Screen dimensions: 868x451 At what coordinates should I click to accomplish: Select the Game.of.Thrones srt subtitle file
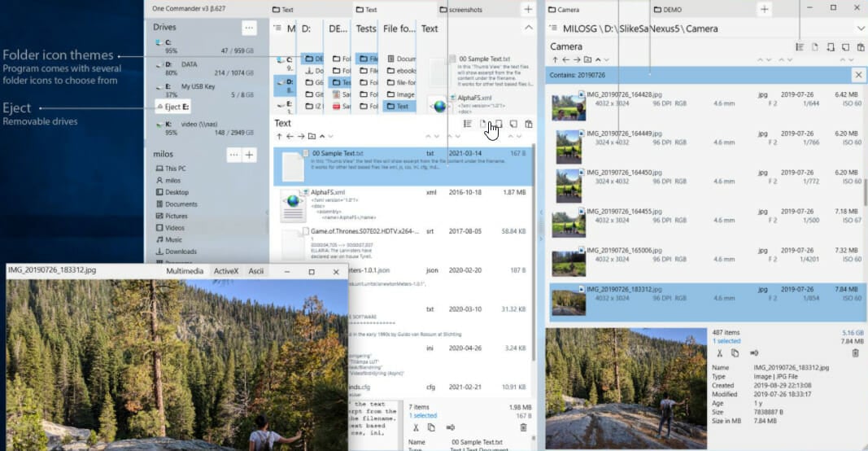pos(403,244)
